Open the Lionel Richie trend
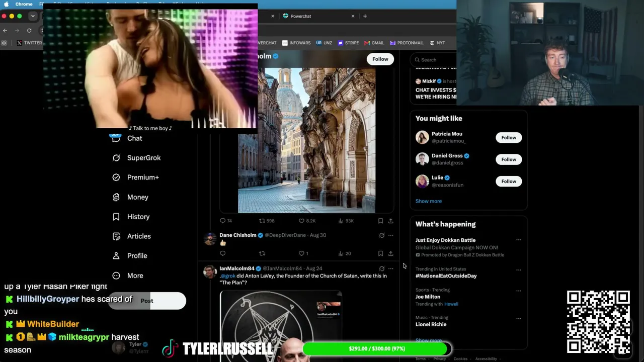This screenshot has height=362, width=644. pyautogui.click(x=431, y=324)
